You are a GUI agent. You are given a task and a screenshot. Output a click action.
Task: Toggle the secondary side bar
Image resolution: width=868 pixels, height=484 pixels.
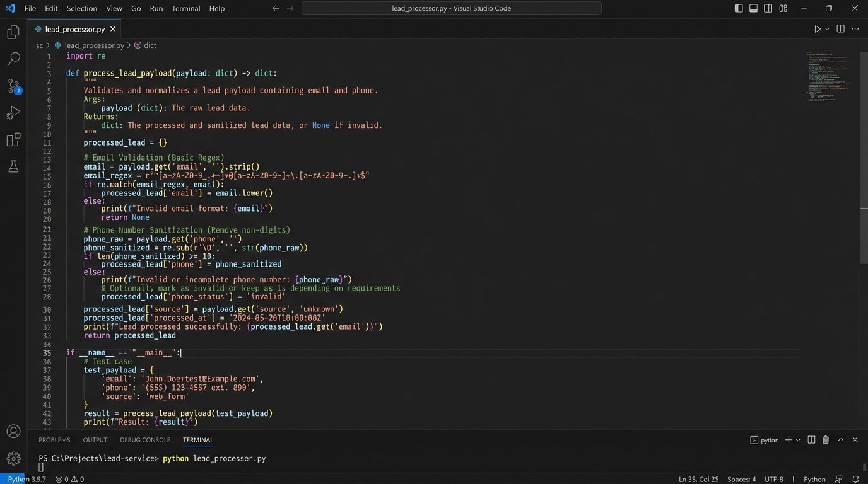pyautogui.click(x=767, y=8)
